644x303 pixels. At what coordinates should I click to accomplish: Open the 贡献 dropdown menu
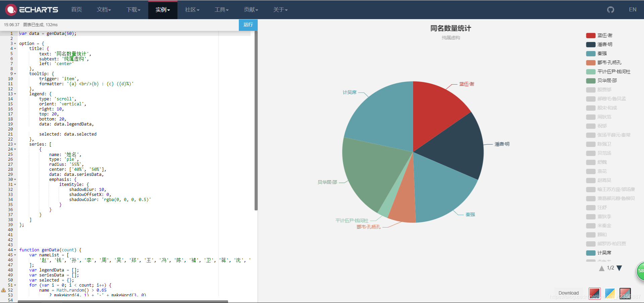251,10
